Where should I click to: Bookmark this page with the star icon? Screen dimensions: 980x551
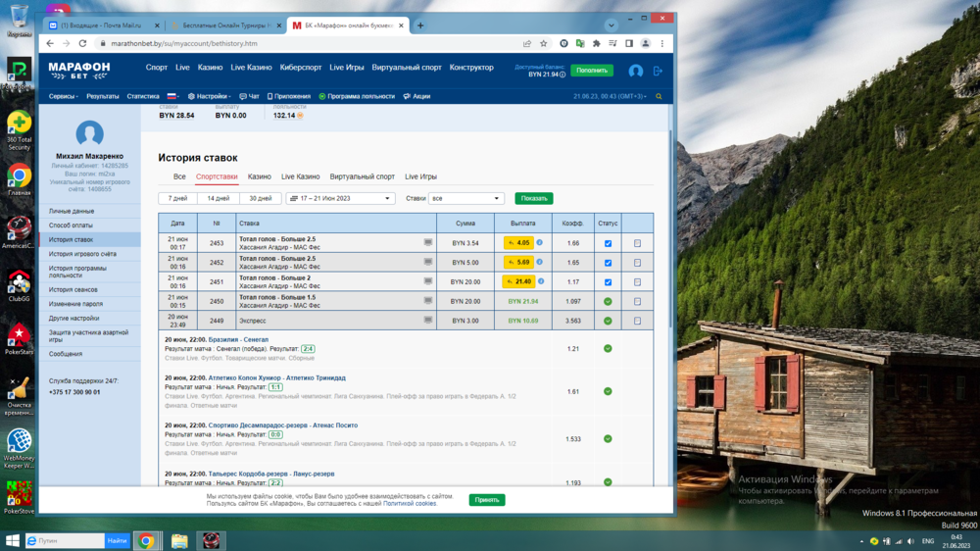pos(543,43)
